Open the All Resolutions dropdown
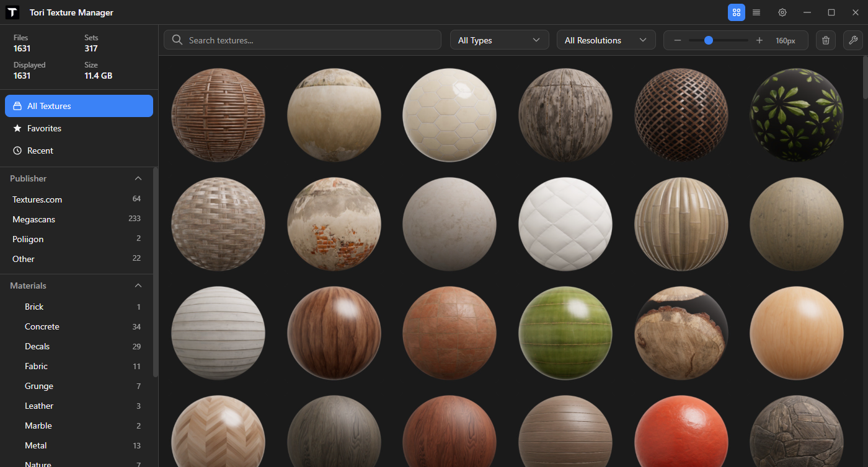This screenshot has height=467, width=868. 606,40
